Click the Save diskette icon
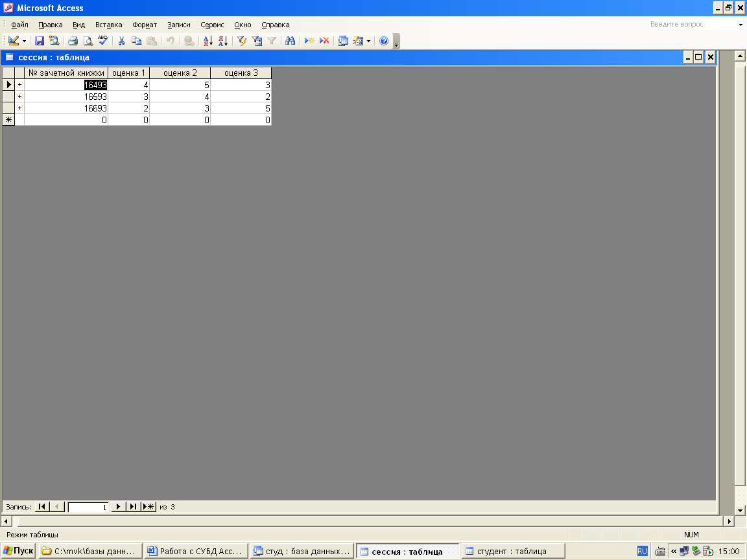This screenshot has height=560, width=747. [x=40, y=41]
